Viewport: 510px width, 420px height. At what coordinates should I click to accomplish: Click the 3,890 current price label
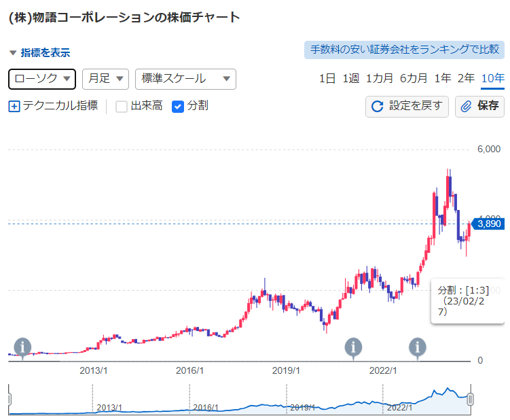(x=488, y=224)
